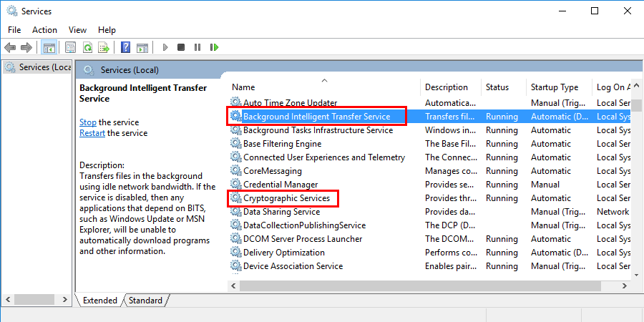This screenshot has height=322, width=644.
Task: Click the gear icon beside Base Filtering Engine
Action: coord(235,144)
